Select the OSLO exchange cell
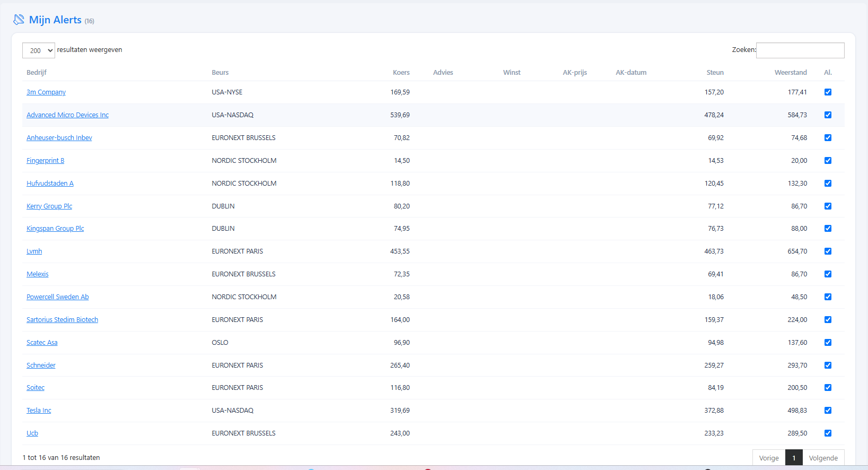This screenshot has height=470, width=868. pos(220,343)
